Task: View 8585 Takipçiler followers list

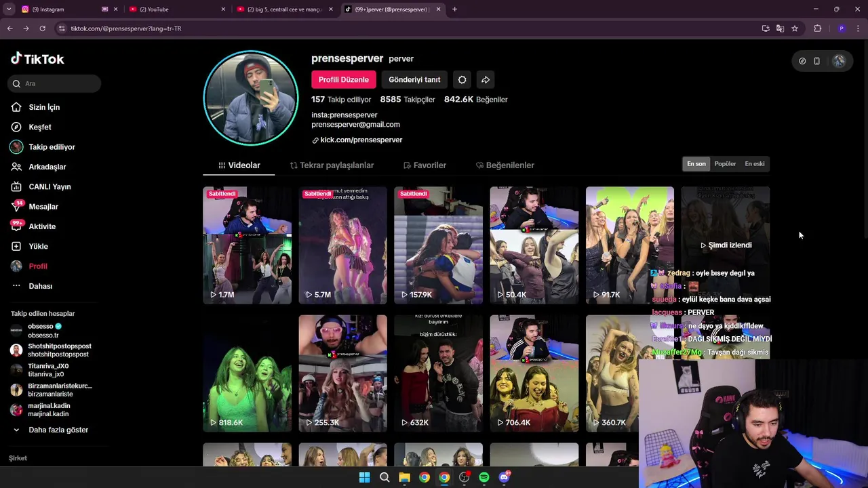Action: 408,99
